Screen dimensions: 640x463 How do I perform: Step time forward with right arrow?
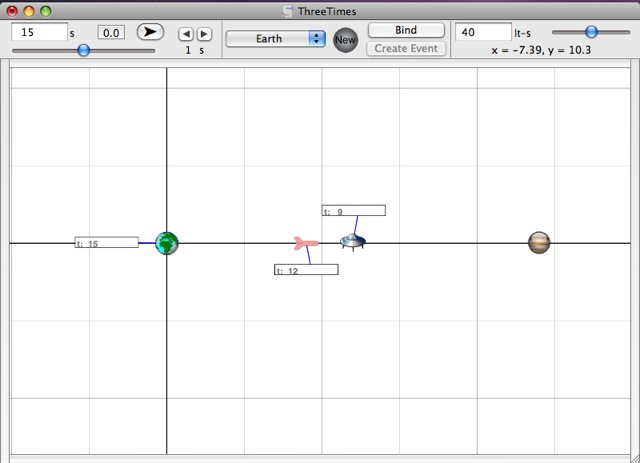[203, 34]
